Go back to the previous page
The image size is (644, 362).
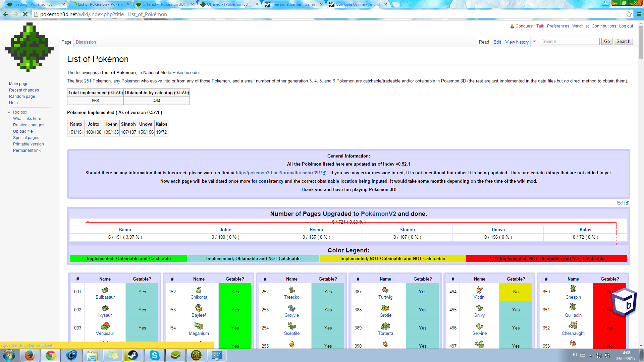pos(6,14)
